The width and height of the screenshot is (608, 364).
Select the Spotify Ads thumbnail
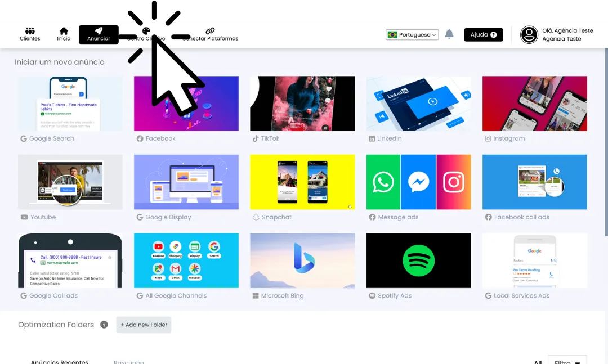pyautogui.click(x=418, y=260)
